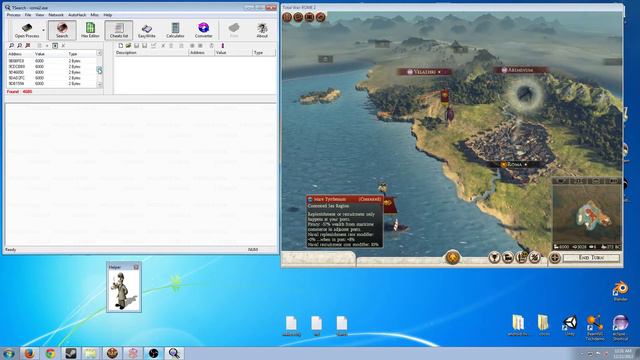Open Firefox from the taskbar
The height and width of the screenshot is (360, 640).
pos(29,353)
